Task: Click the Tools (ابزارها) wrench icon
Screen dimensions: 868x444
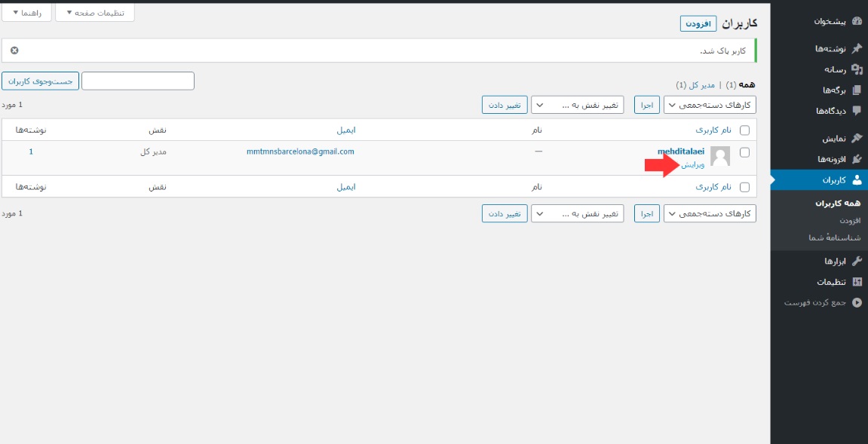Action: click(x=856, y=262)
